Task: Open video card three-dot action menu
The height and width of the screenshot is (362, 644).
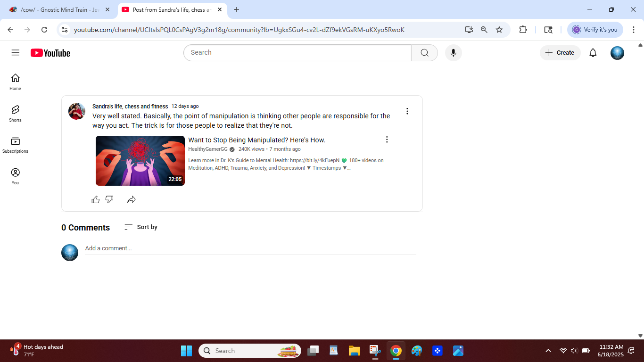Action: (x=387, y=140)
